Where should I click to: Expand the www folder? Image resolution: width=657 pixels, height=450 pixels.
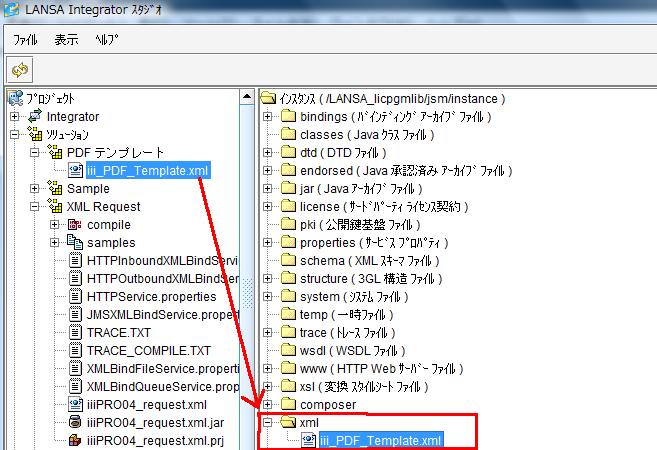tap(268, 369)
